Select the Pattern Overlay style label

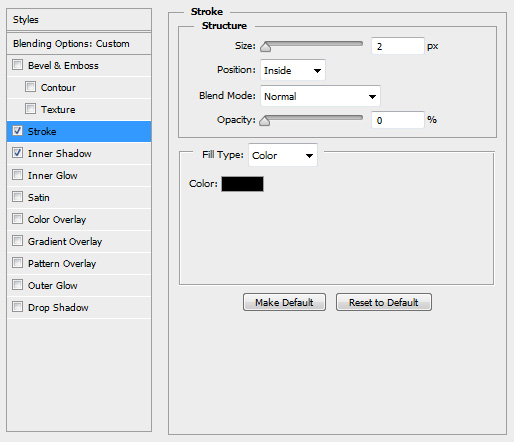pyautogui.click(x=62, y=264)
